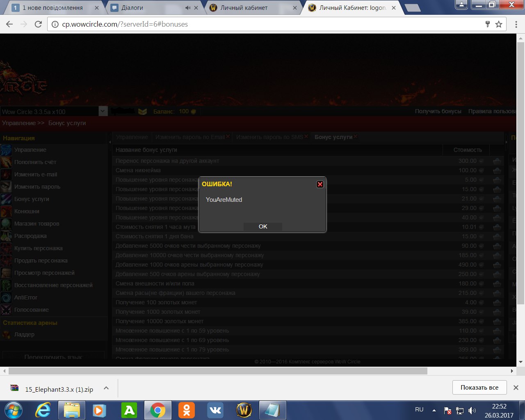Click the Показать все downloads button
This screenshot has height=420, width=525.
[x=479, y=388]
